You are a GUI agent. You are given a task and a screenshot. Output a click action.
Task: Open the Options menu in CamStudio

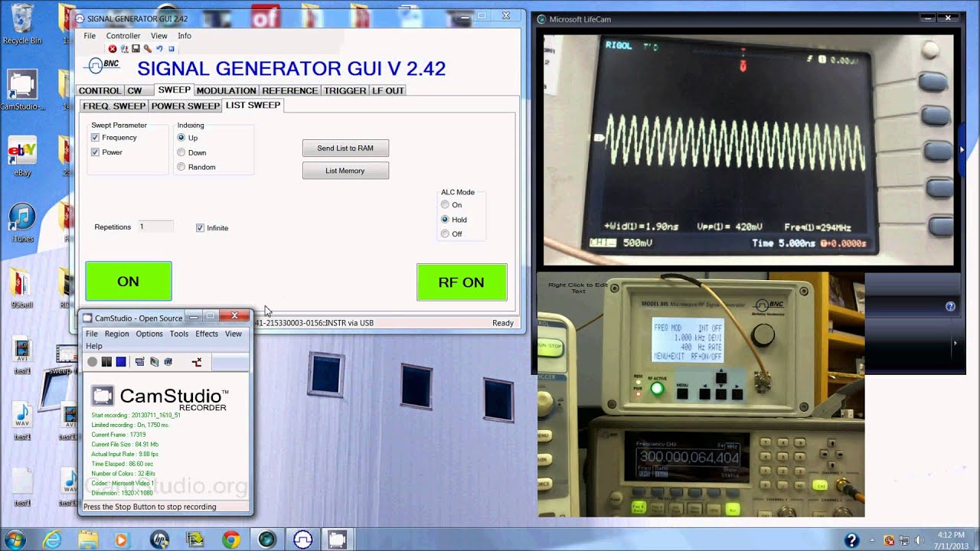point(149,334)
